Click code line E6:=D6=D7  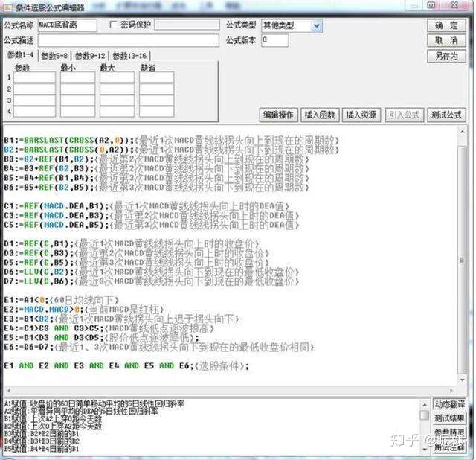(159, 347)
